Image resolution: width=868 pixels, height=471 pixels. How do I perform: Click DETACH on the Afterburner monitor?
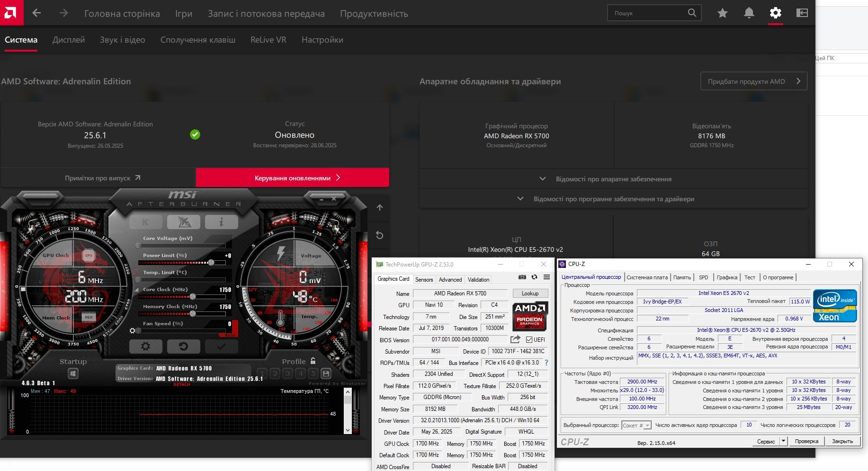tap(181, 384)
